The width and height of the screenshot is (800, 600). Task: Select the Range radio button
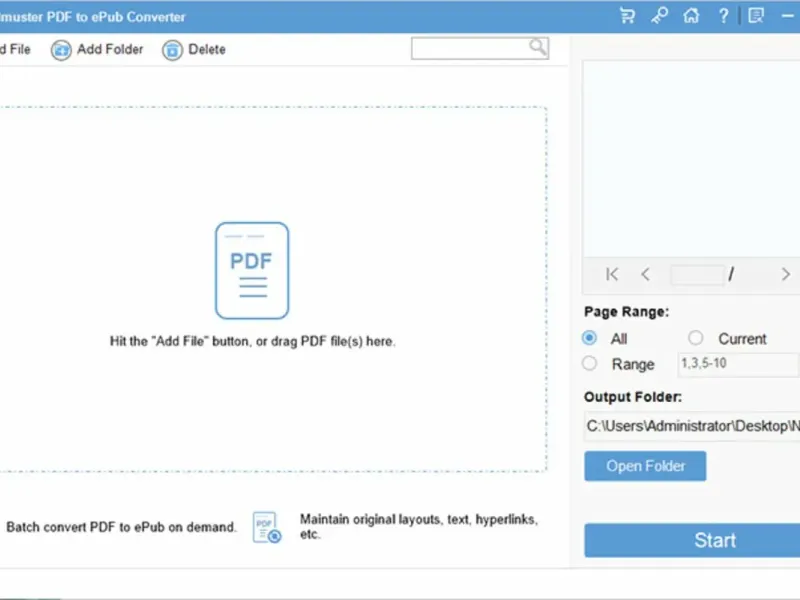pyautogui.click(x=589, y=363)
